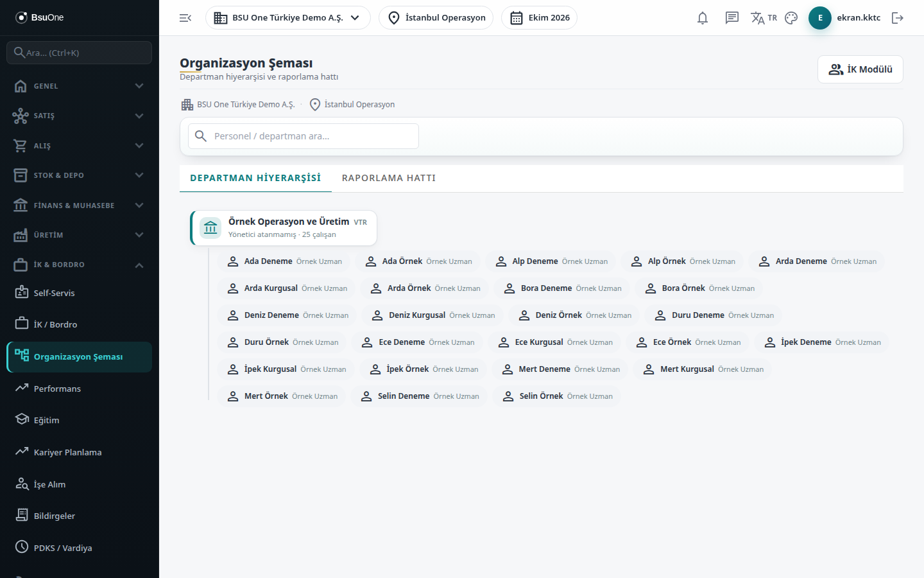Collapse the İK & BORDRO group
The width and height of the screenshot is (924, 578).
(80, 265)
